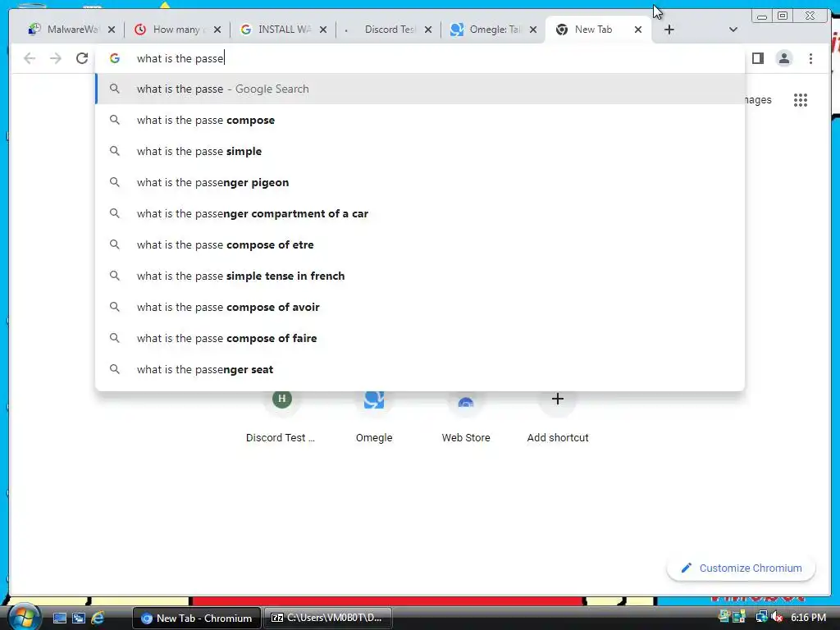Choose suggestion 'what is the passenger seat'
This screenshot has height=630, width=840.
(x=420, y=369)
